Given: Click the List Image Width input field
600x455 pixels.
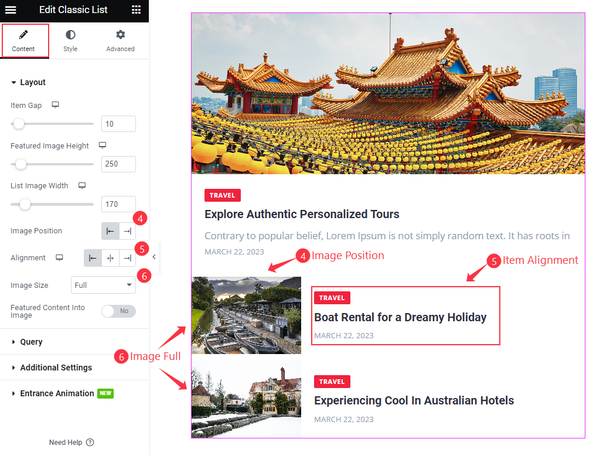Looking at the screenshot, I should [x=118, y=204].
